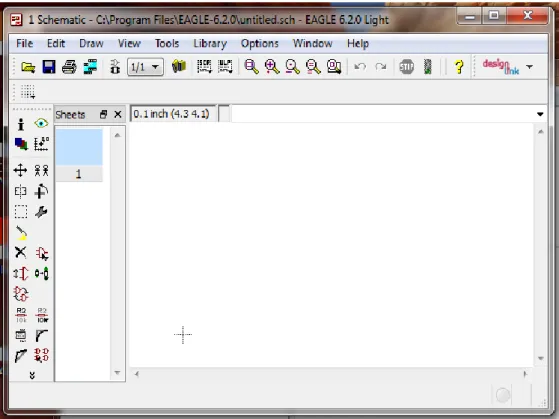Open Help with the yellow question mark

(x=459, y=67)
